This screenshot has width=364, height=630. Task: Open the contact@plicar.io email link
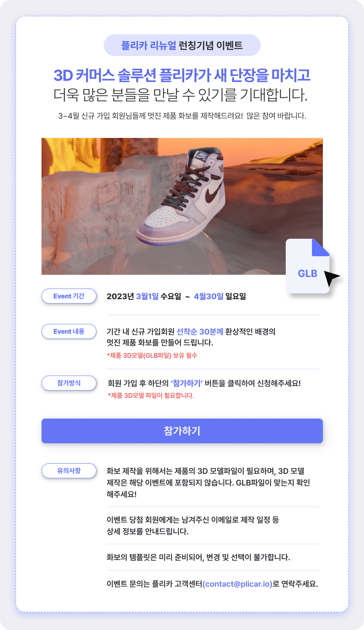pyautogui.click(x=238, y=584)
